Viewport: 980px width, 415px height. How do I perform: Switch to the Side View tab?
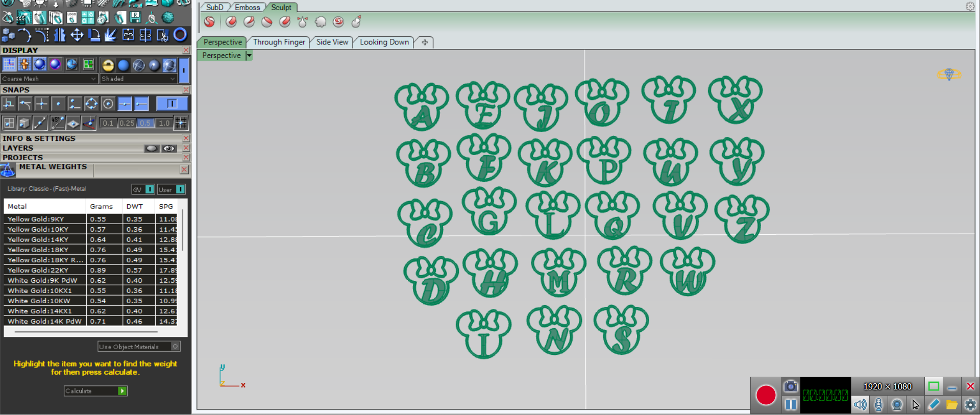click(x=332, y=42)
